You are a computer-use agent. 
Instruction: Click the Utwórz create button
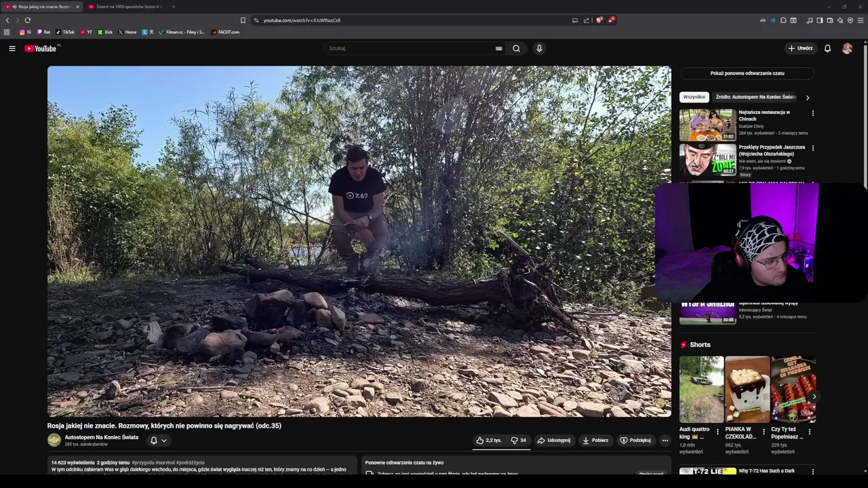pos(800,48)
